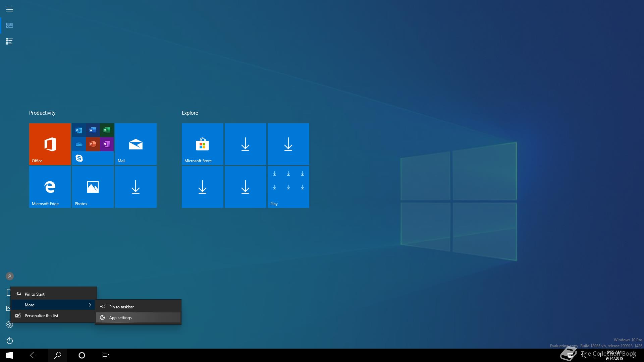Launch the Microsoft Edge tile
Screen dimensions: 644x362
pyautogui.click(x=50, y=187)
